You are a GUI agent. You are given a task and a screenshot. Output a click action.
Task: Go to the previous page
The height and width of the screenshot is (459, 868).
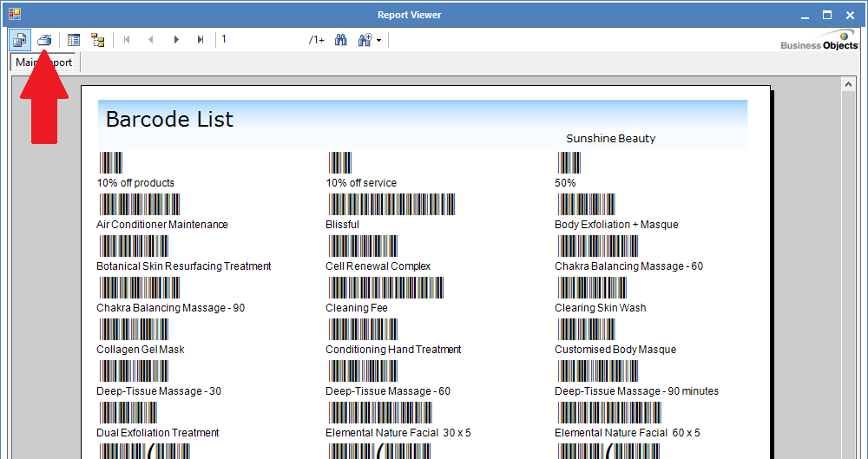point(151,40)
